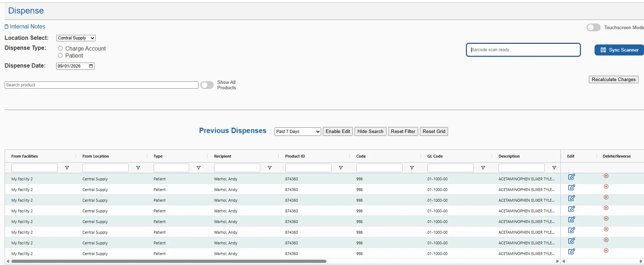Click the GL Code filter text box

(451, 168)
